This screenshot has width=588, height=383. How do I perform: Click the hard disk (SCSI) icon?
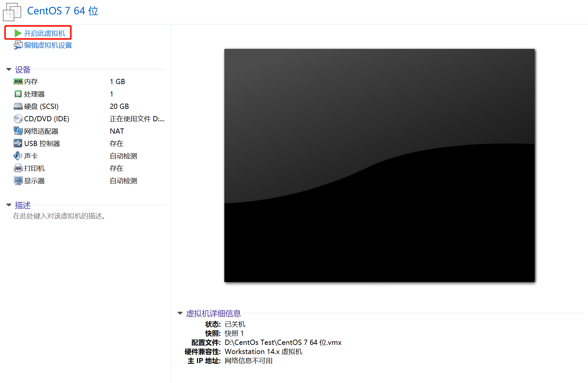[18, 106]
